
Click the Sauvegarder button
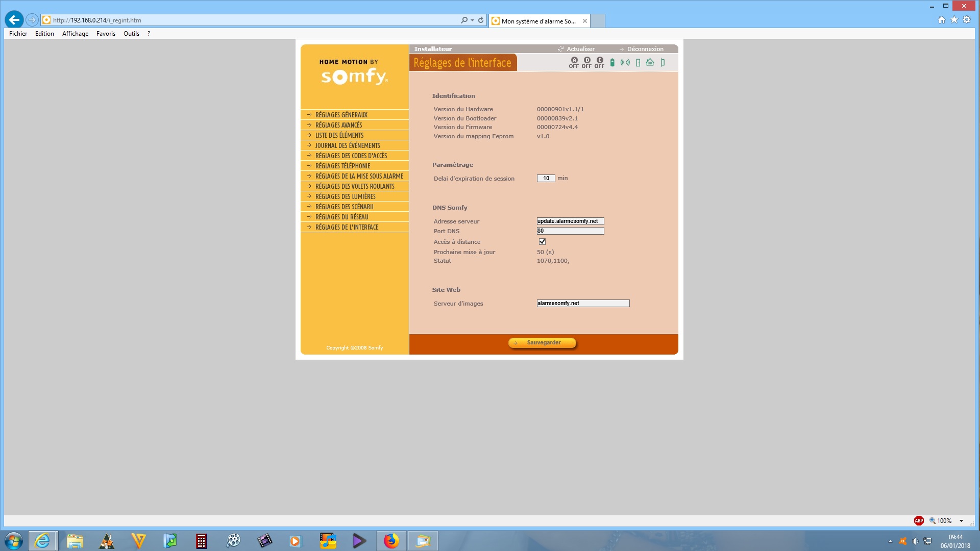tap(543, 343)
